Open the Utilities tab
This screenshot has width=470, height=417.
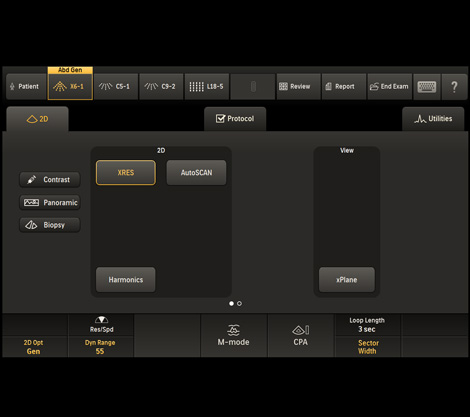click(433, 119)
